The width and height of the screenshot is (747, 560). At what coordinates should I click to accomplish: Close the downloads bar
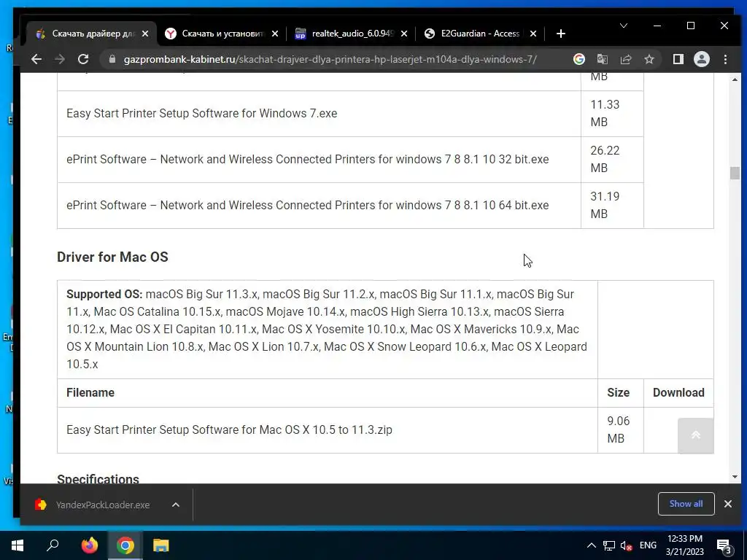tap(728, 504)
